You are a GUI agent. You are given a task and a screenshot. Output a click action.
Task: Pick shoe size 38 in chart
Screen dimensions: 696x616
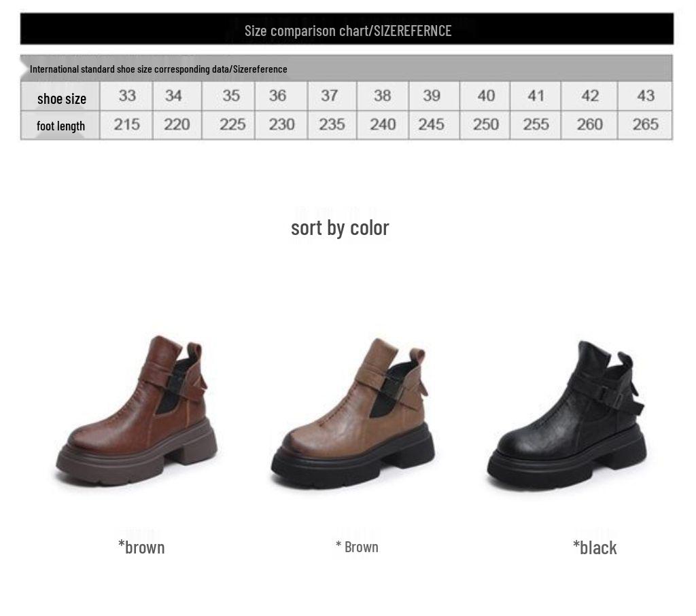383,96
